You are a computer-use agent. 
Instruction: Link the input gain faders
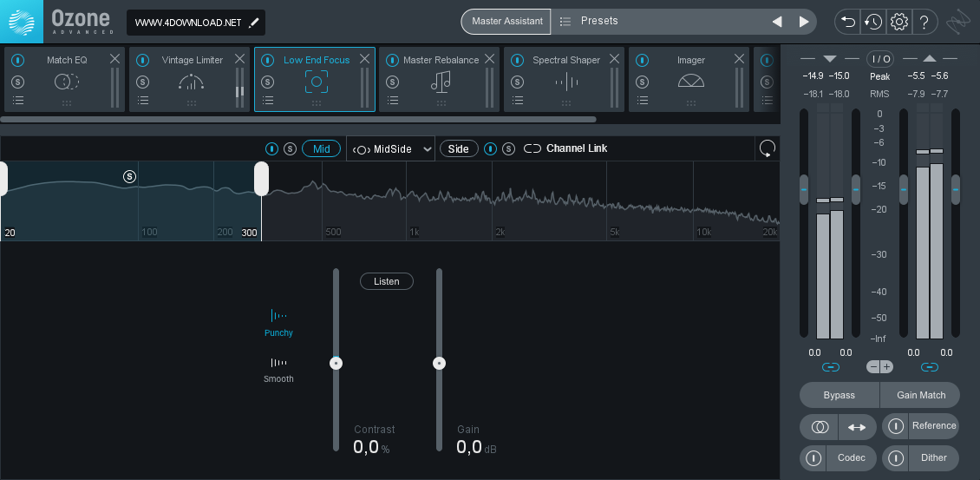[x=831, y=367]
